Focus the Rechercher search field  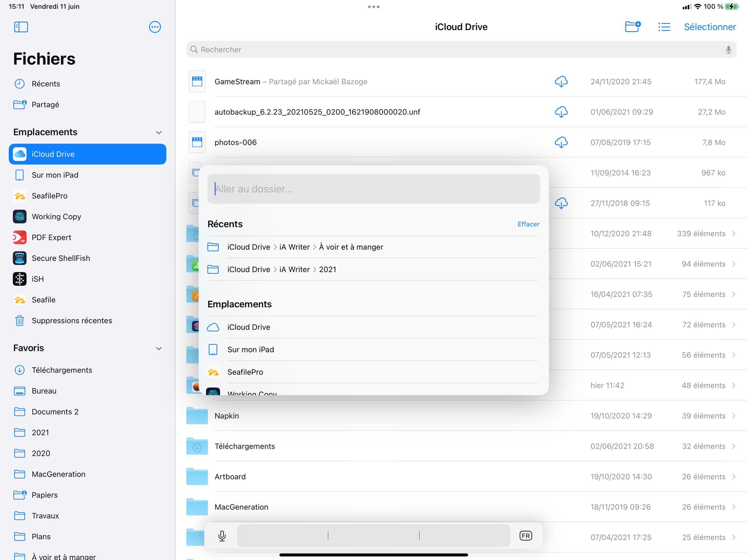tap(461, 50)
